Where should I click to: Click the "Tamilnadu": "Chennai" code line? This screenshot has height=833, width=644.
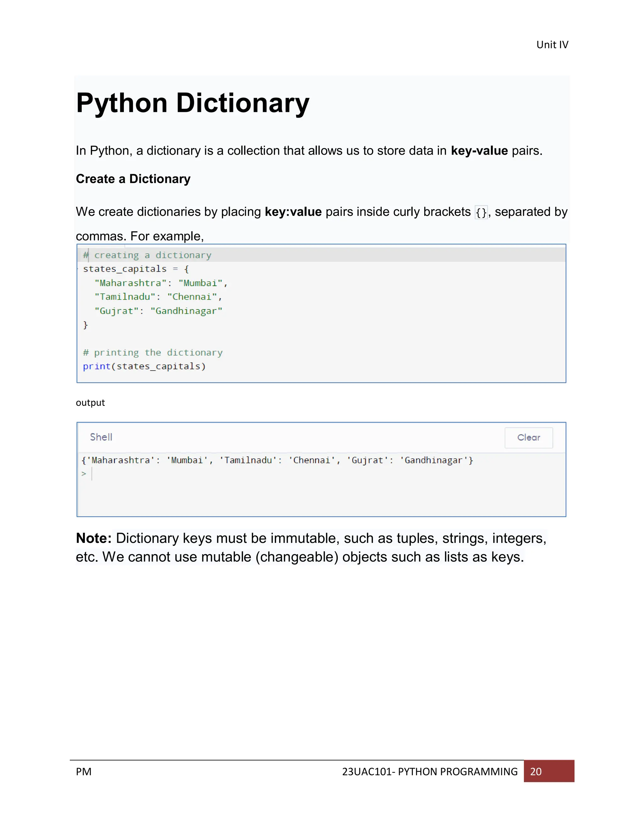[158, 297]
